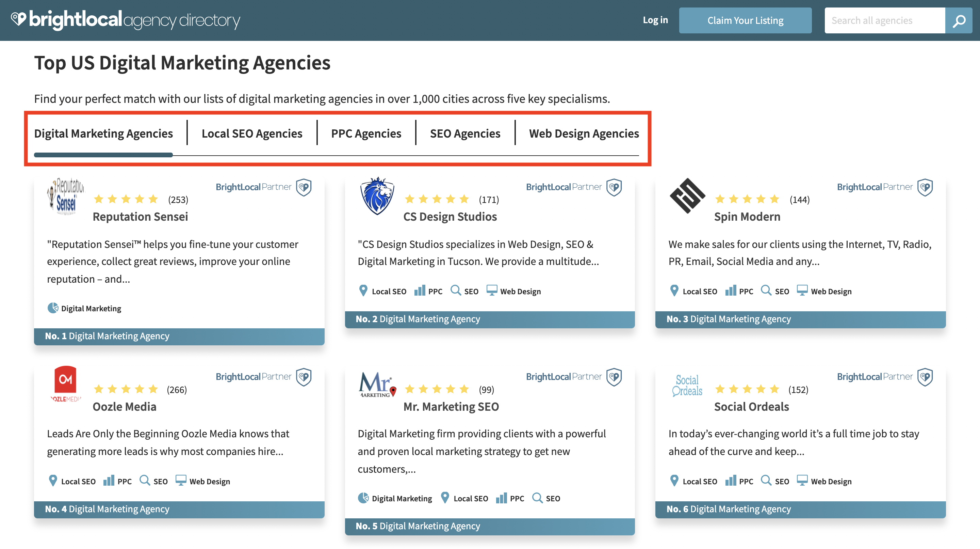The height and width of the screenshot is (549, 980).
Task: Open the Mr. Marketing SEO name link
Action: click(451, 407)
